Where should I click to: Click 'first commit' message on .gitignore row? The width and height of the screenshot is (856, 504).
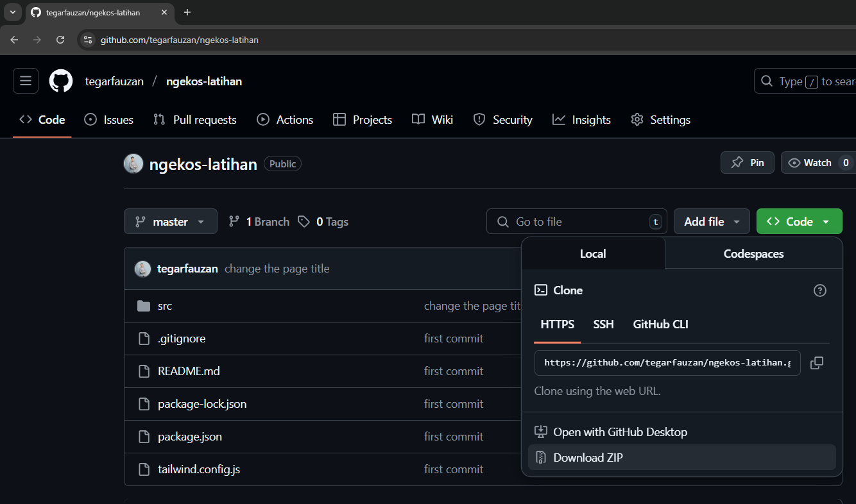tap(454, 339)
